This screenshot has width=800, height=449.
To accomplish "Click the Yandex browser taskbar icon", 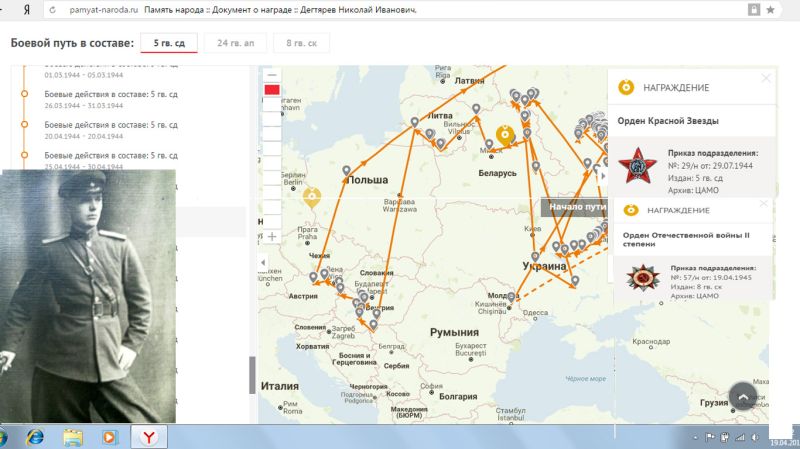I will [x=146, y=437].
